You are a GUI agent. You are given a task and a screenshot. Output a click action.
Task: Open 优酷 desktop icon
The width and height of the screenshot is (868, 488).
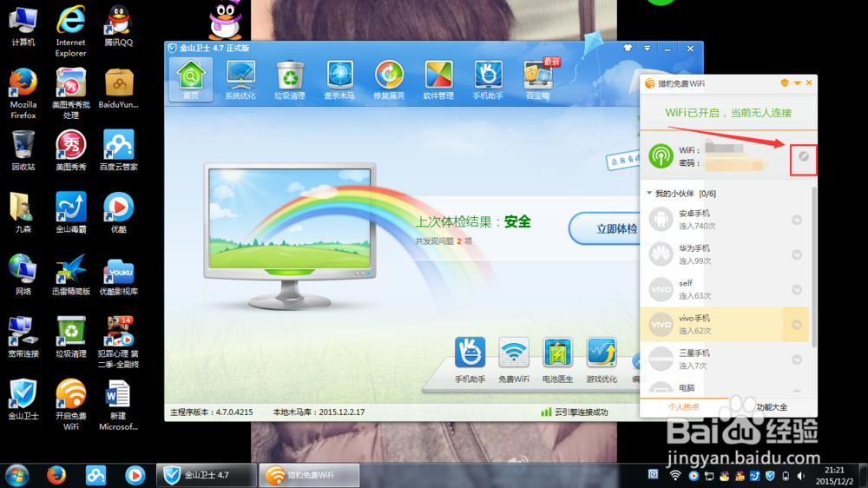click(118, 213)
